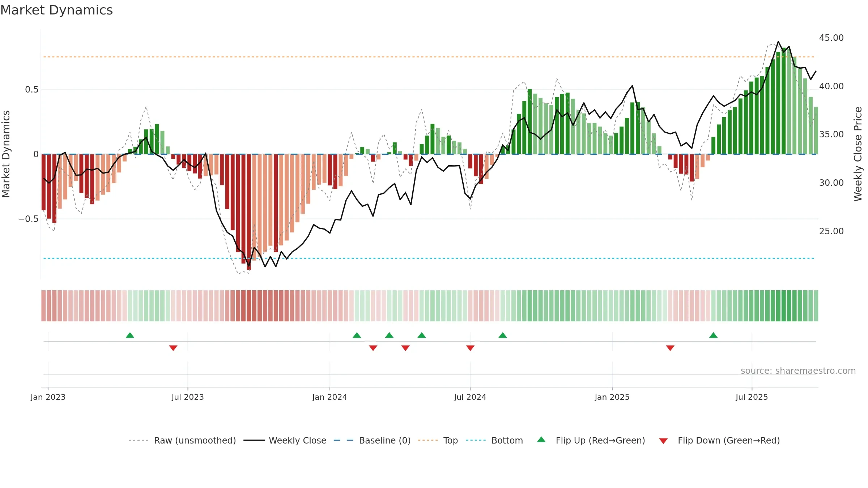The height and width of the screenshot is (488, 868).
Task: Click the green Flip Up legend triangle icon
Action: (541, 440)
